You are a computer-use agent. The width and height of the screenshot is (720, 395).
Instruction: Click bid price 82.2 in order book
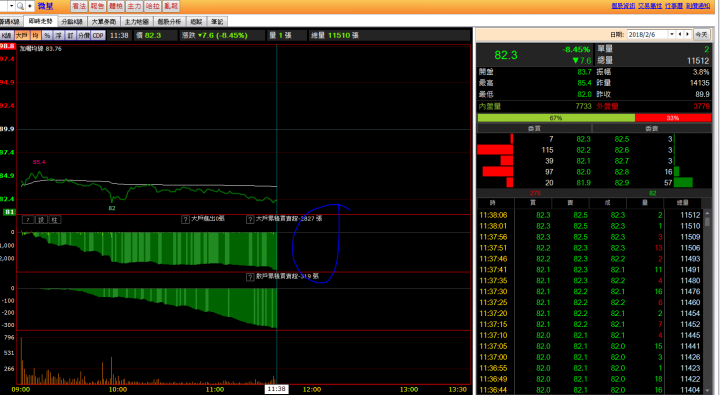point(584,150)
